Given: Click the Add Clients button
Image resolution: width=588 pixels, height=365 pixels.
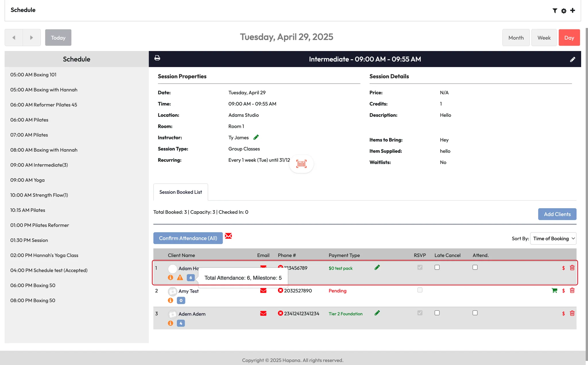Looking at the screenshot, I should 557,214.
